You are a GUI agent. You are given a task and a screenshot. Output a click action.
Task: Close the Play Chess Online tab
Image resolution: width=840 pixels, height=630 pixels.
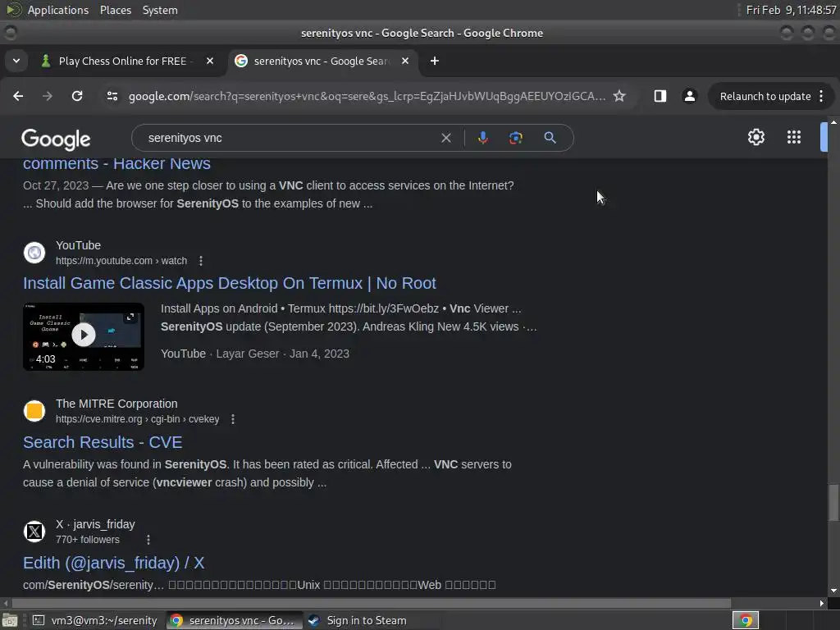[210, 61]
